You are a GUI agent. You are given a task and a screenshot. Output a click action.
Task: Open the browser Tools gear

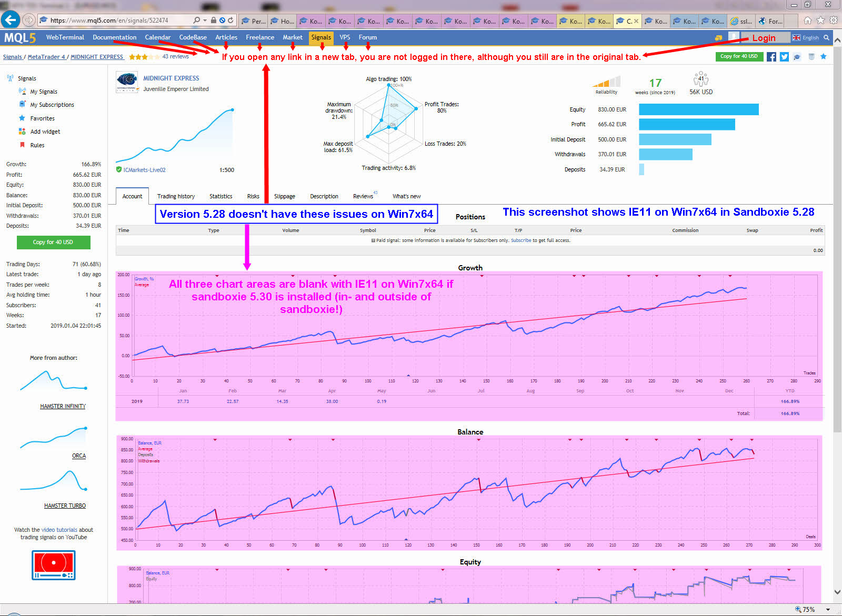point(834,21)
